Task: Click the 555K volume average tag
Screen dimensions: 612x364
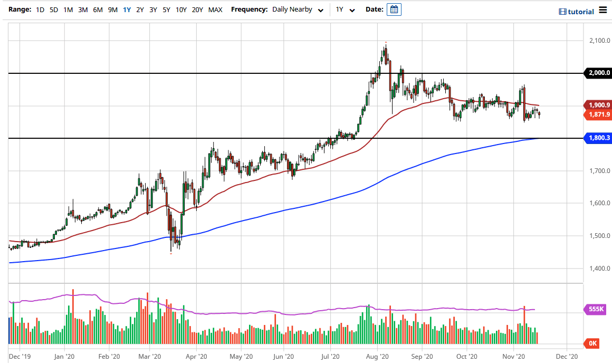Action: 596,309
